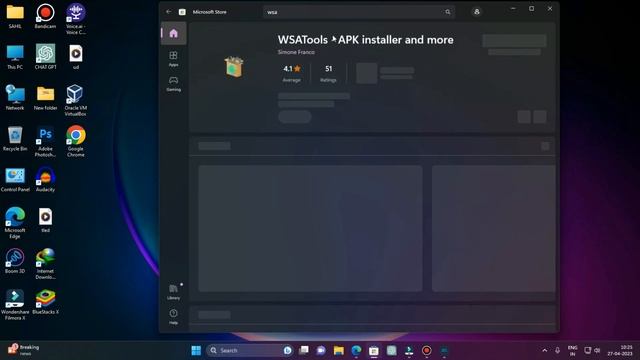The image size is (640, 360).
Task: Select the Wondershare Filmora X shortcut
Action: click(x=15, y=304)
